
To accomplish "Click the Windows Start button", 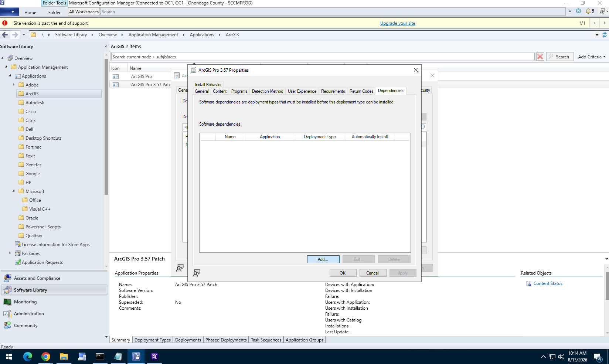I will point(9,357).
